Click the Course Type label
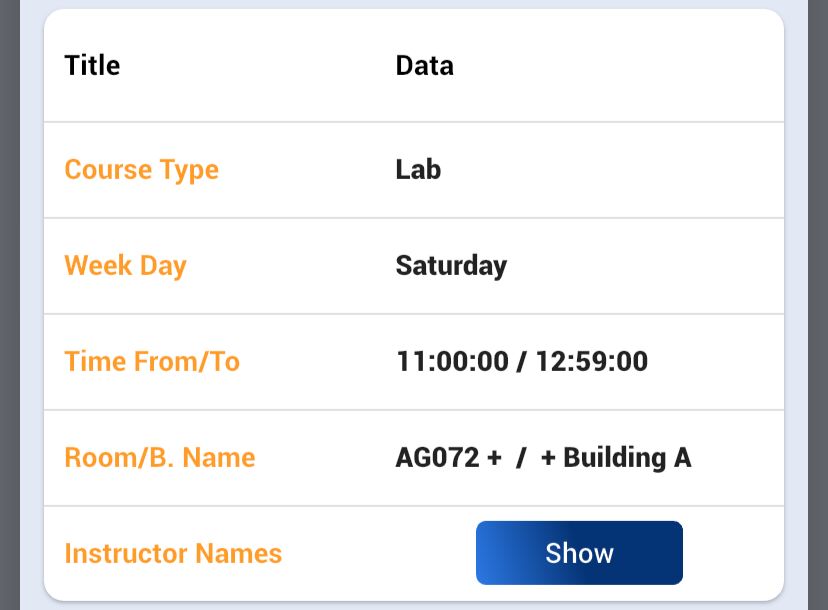828x610 pixels. 141,169
